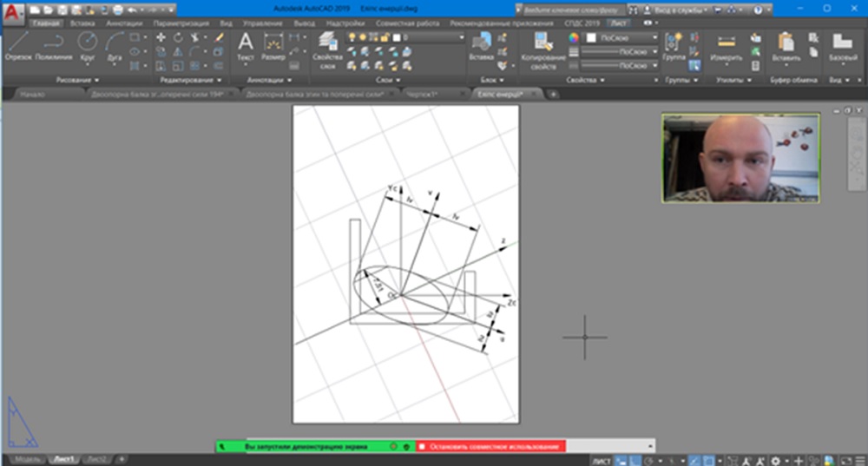The width and height of the screenshot is (868, 466).
Task: Add new drawing tab with plus button
Action: point(552,94)
